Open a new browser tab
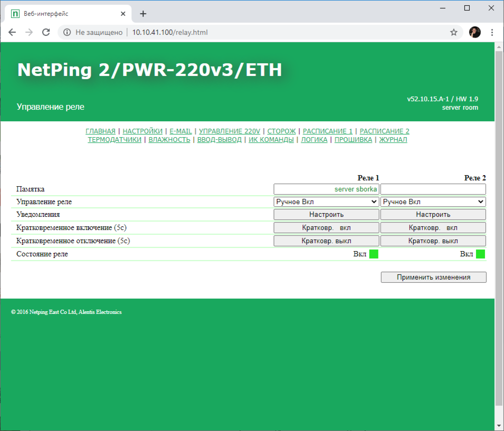The height and width of the screenshot is (431, 504). tap(143, 14)
